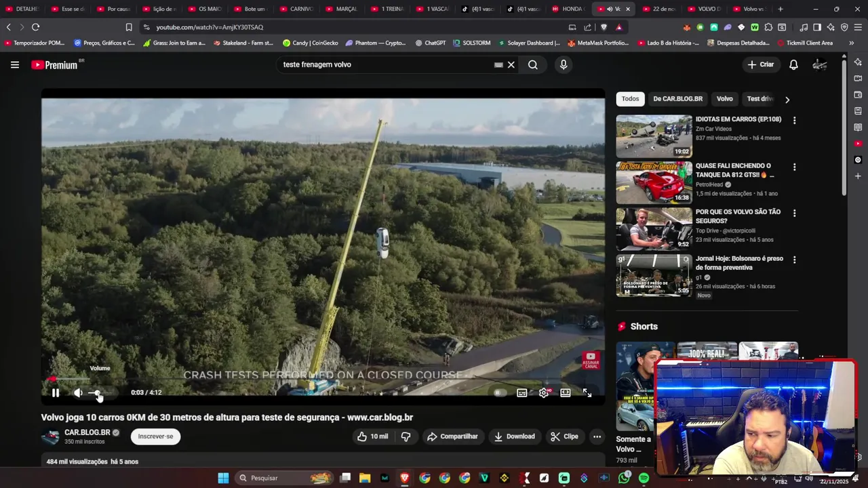
Task: Search with voice microphone button
Action: (564, 65)
